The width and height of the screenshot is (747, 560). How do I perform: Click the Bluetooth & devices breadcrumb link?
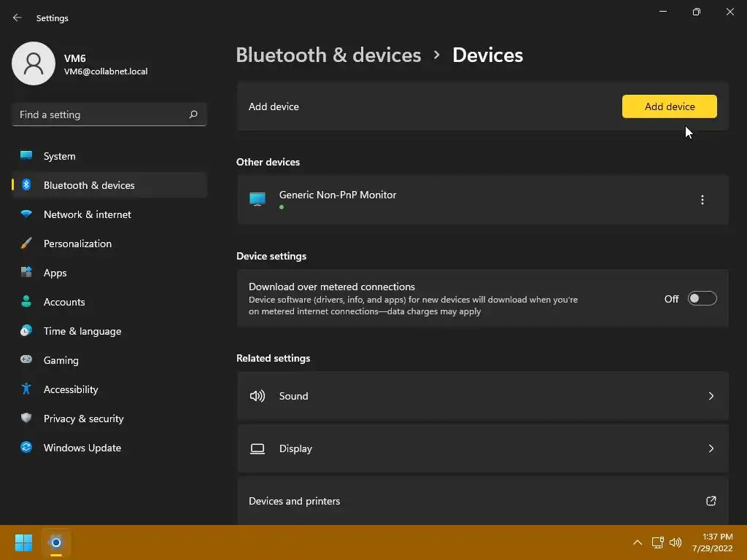pyautogui.click(x=328, y=55)
